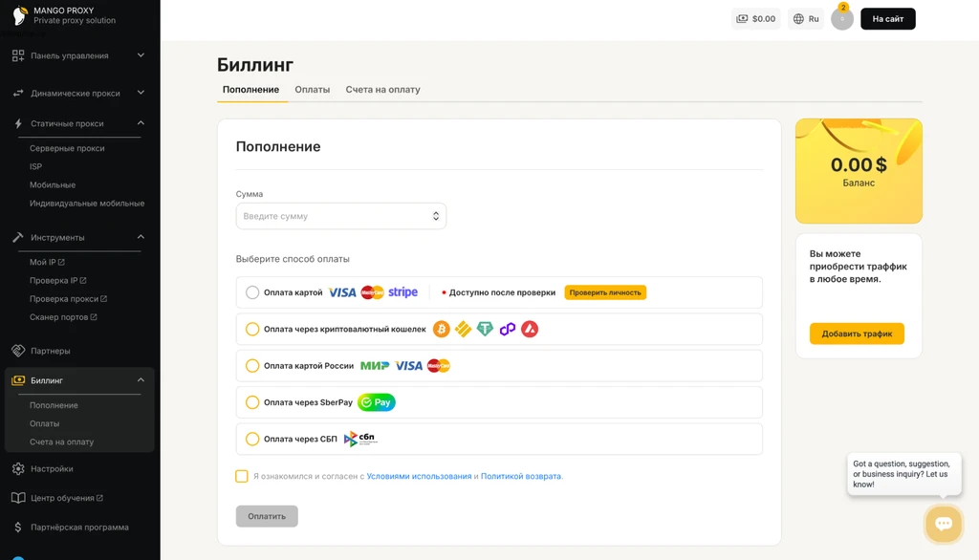Open the 'Политикой возврата' link

[521, 476]
